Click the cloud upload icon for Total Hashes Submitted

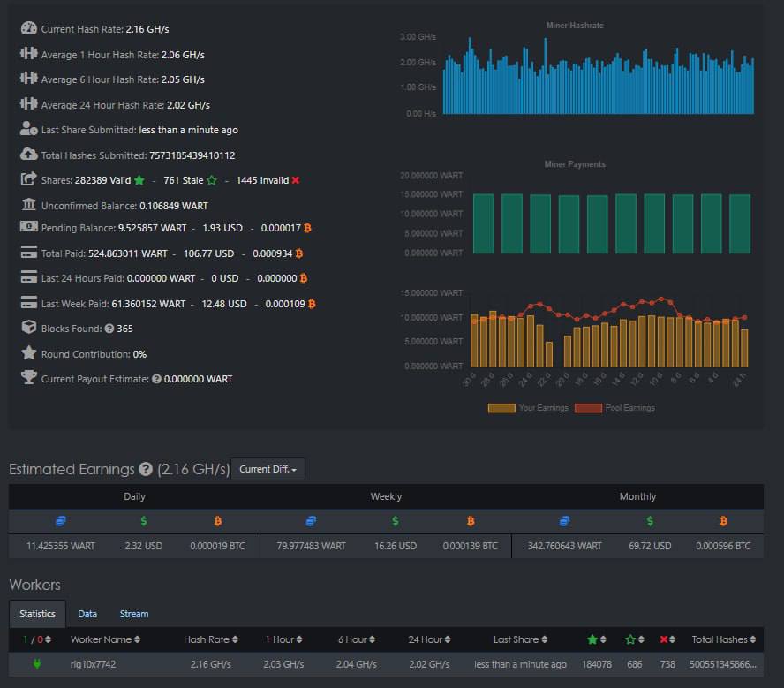coord(28,155)
